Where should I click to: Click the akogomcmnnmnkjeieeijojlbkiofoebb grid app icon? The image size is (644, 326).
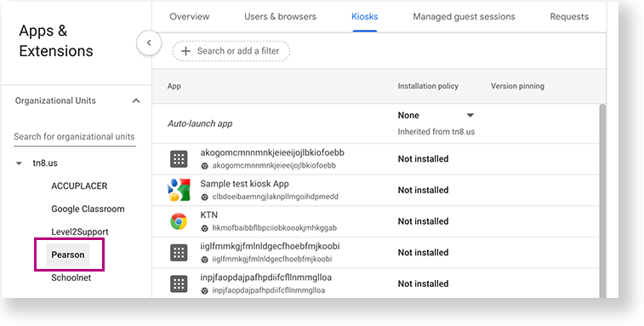coord(179,158)
